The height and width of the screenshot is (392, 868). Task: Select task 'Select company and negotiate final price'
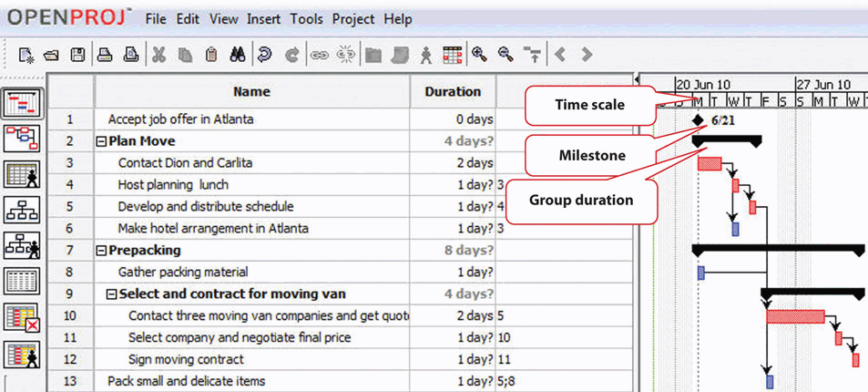pos(240,337)
